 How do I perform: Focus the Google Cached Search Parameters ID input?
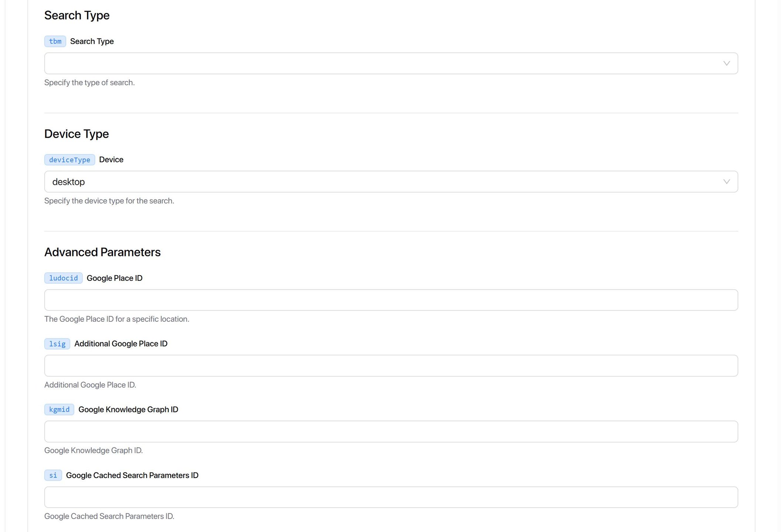click(x=391, y=497)
